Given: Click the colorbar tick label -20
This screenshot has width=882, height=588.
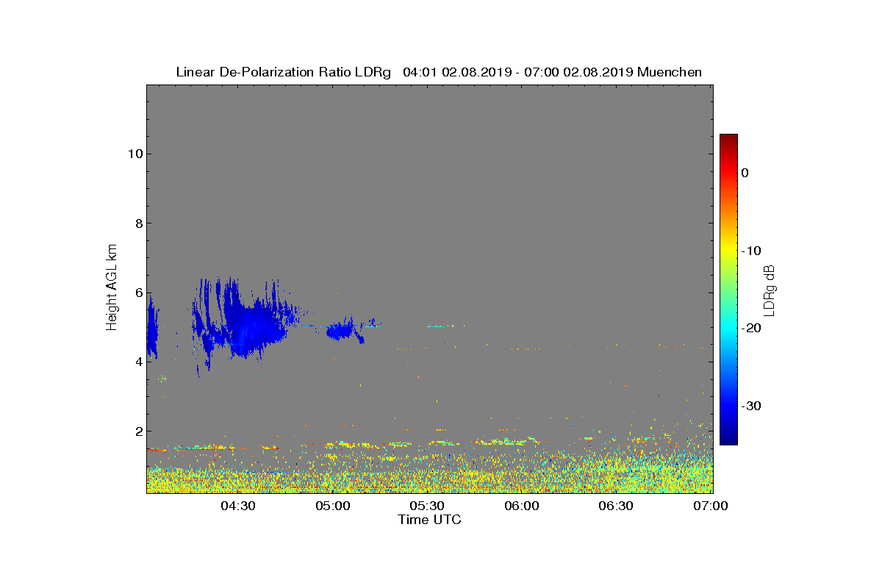Looking at the screenshot, I should [x=751, y=329].
